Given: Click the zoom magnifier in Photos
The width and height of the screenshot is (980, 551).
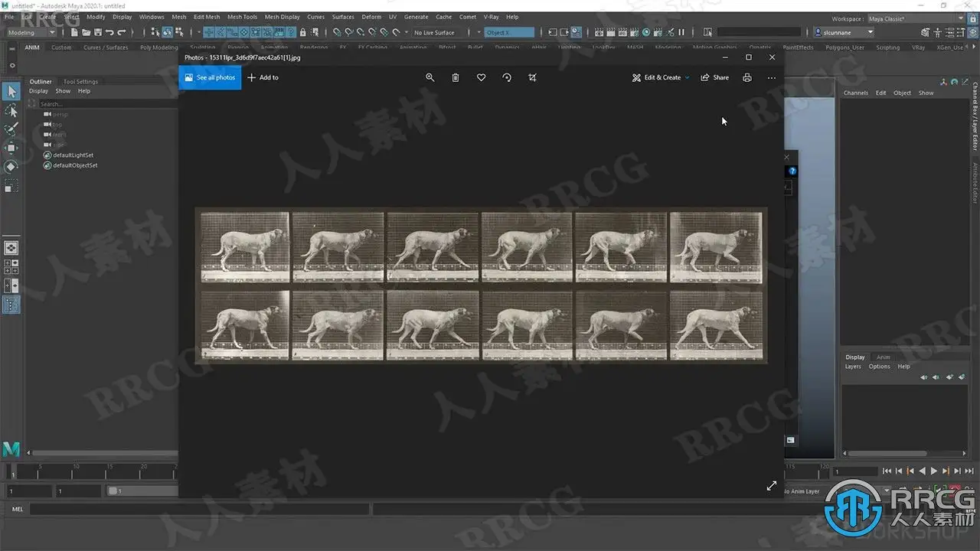Looking at the screenshot, I should click(430, 77).
